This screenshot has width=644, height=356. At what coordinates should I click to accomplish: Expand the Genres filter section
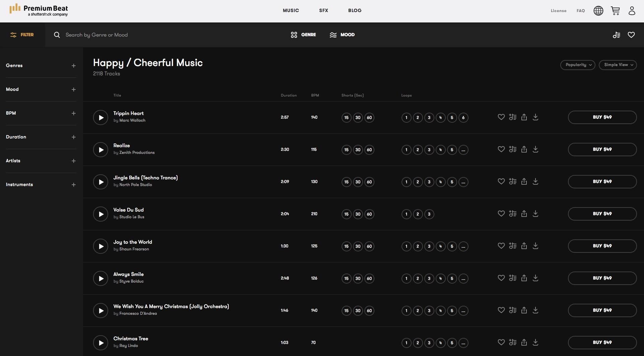(74, 66)
